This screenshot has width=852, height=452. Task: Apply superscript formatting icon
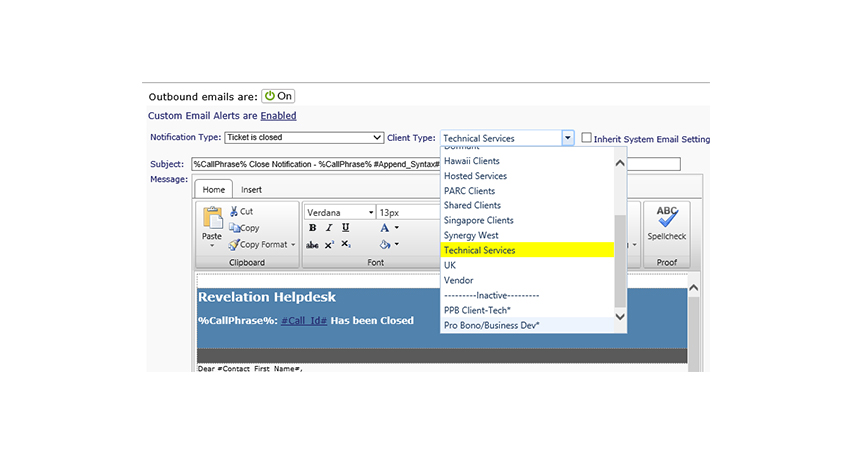(329, 245)
